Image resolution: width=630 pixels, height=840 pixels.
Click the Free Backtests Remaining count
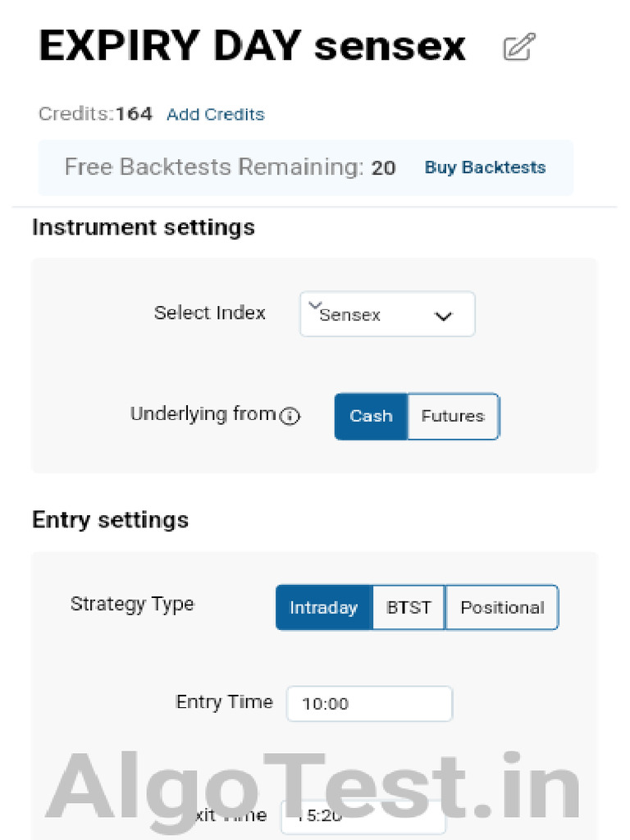[x=383, y=168]
